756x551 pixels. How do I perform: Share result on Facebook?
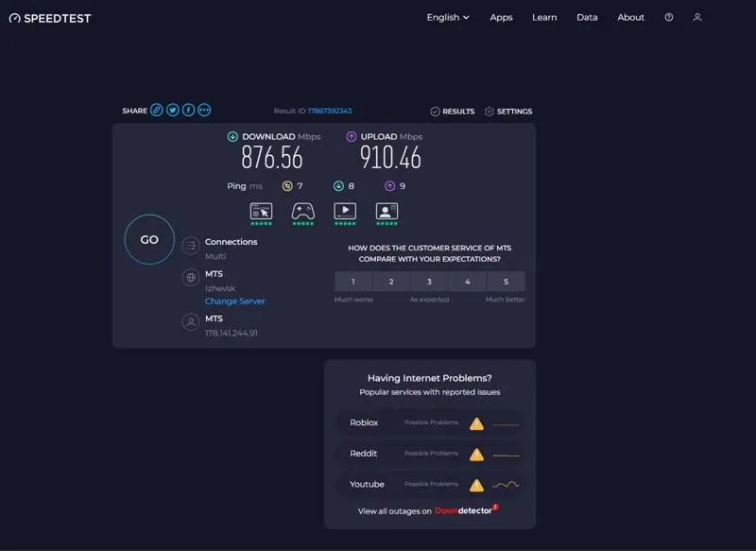pyautogui.click(x=188, y=111)
